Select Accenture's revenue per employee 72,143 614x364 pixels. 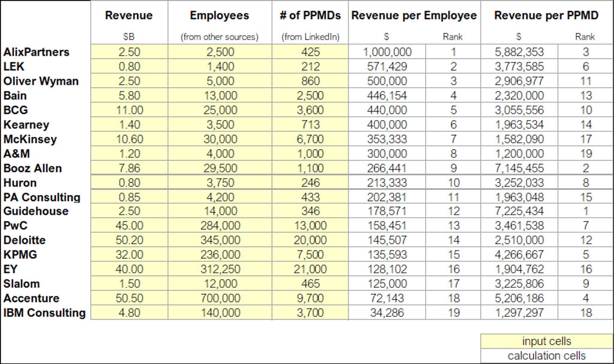pyautogui.click(x=387, y=298)
